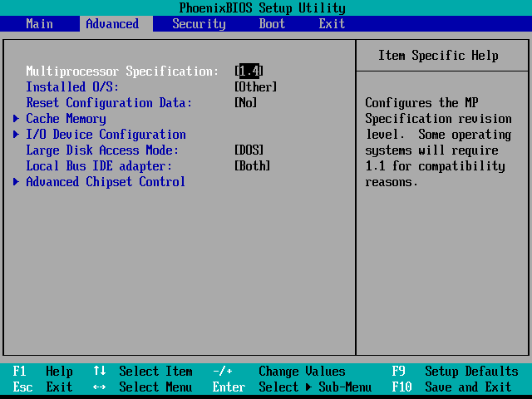Click the F1 Help key hint
The height and width of the screenshot is (399, 532).
(42, 372)
